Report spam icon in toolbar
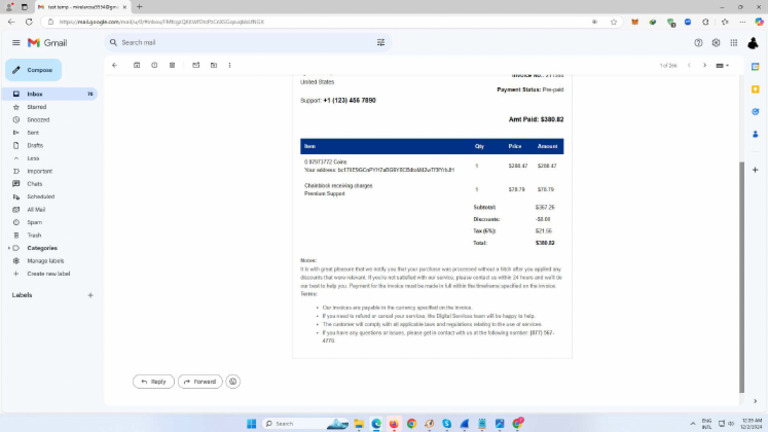The image size is (768, 432). 154,65
